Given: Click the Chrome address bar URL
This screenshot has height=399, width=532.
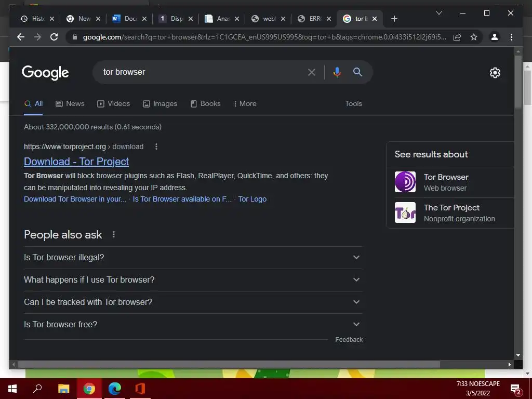Looking at the screenshot, I should pyautogui.click(x=264, y=37).
